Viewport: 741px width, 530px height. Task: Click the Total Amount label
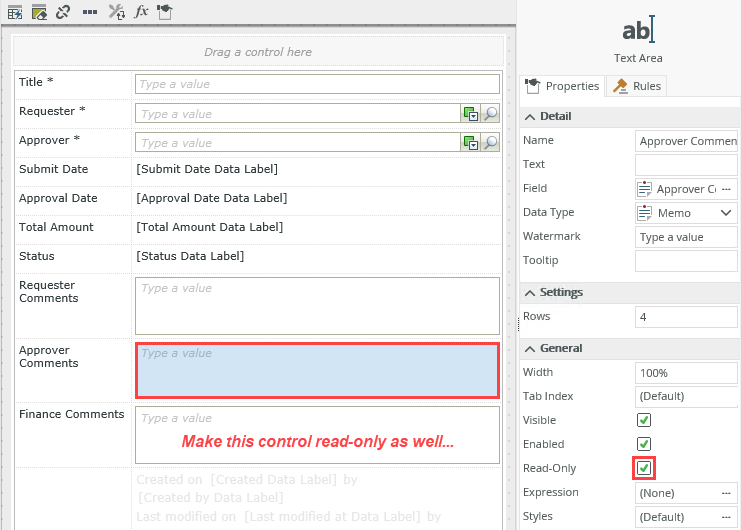pos(56,227)
